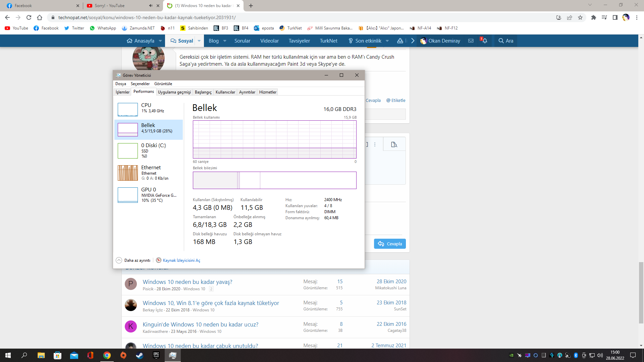Click the blue Cevapla button
Screen dimensions: 644x362
tap(390, 244)
